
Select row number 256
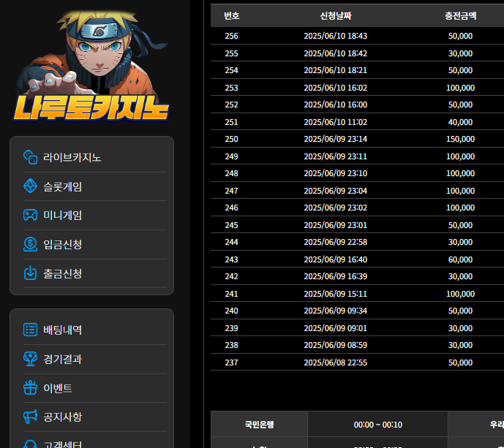231,36
